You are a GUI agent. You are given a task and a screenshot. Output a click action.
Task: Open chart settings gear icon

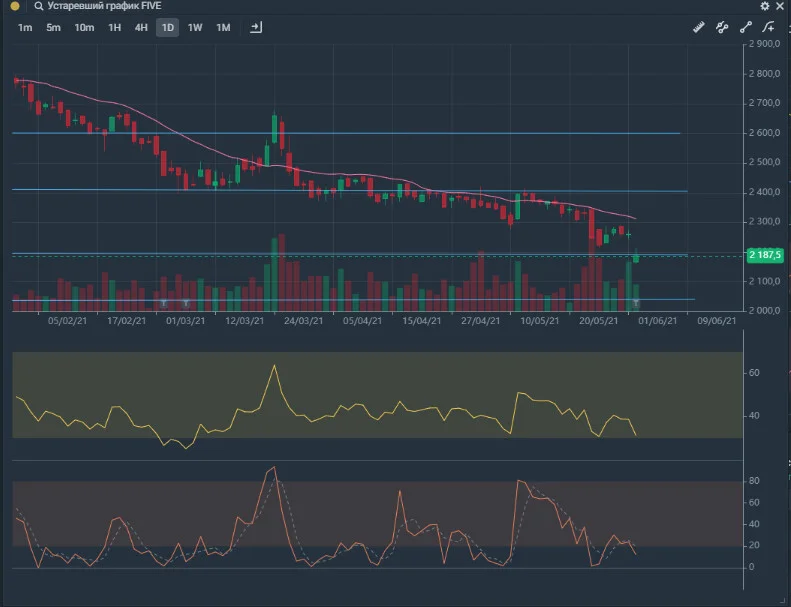coord(765,6)
